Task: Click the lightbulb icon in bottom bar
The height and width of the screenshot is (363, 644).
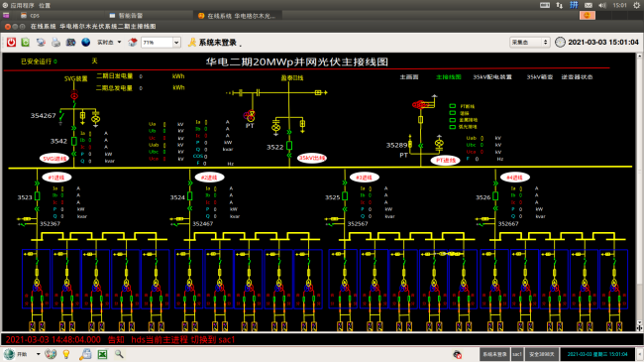Action: 66,354
